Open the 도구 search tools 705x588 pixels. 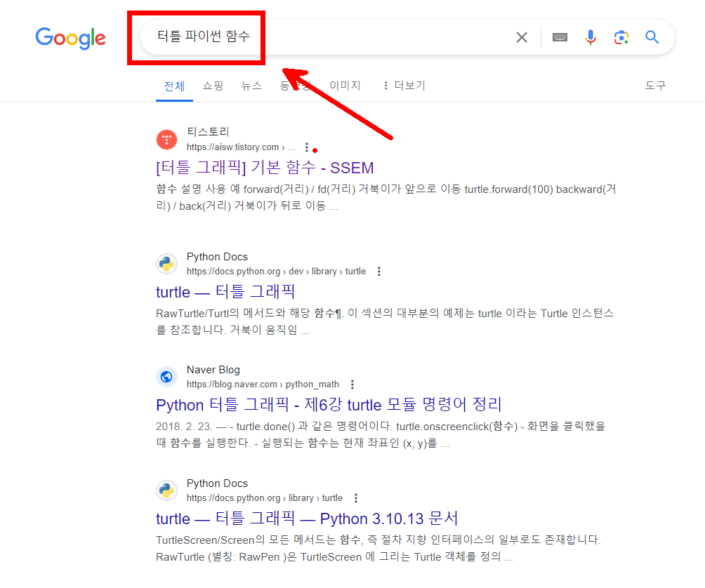click(x=656, y=86)
